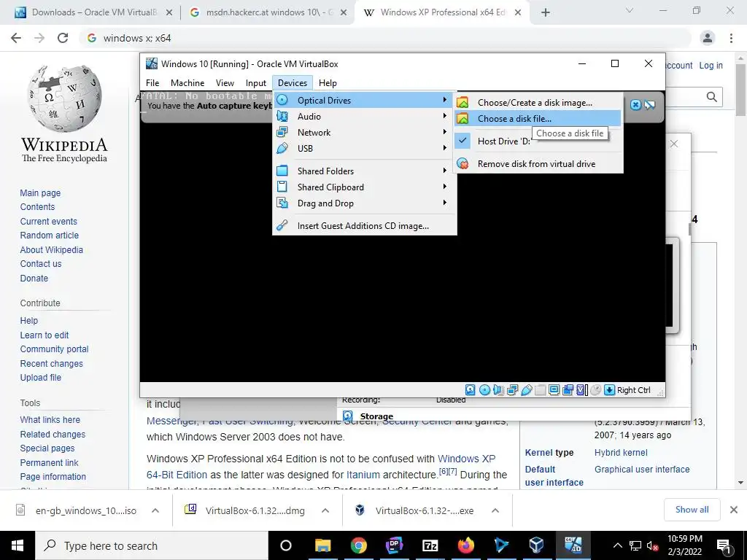Viewport: 747px width, 560px height.
Task: Open Wikipedia Main page link
Action: click(41, 192)
